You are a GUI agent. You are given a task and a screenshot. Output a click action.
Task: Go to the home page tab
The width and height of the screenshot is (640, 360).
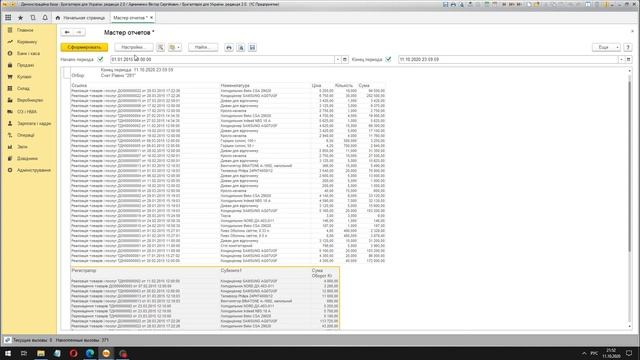coord(80,18)
